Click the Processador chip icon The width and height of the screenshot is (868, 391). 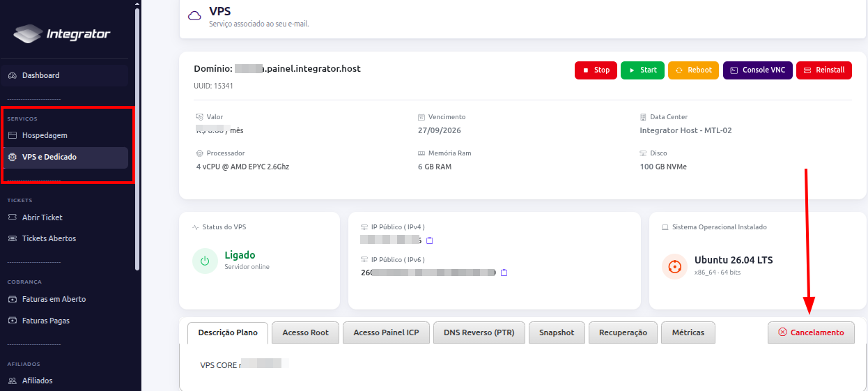click(x=200, y=153)
